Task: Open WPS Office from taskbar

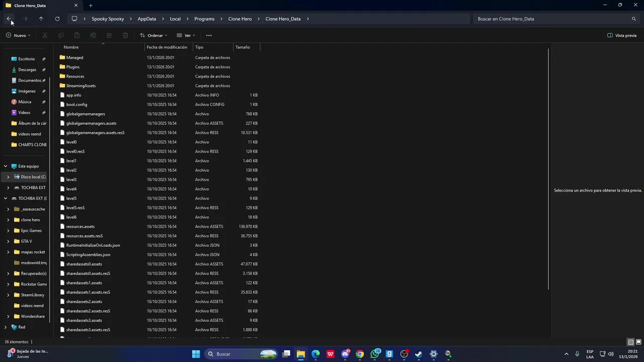Action: 330,354
